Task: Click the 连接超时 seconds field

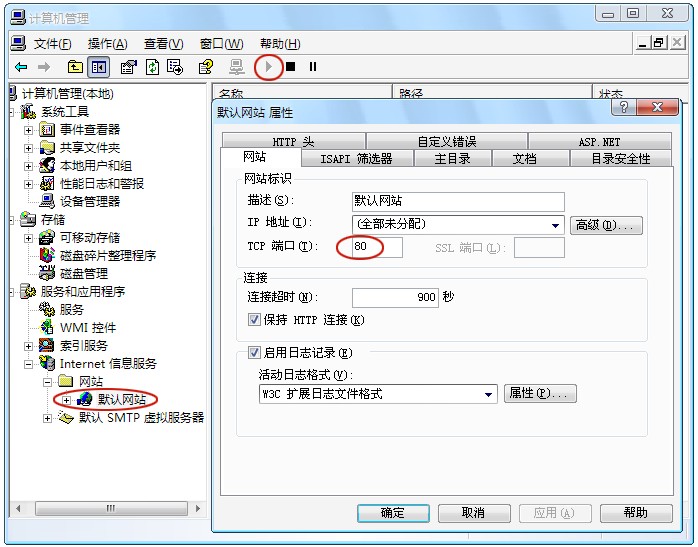Action: tap(395, 298)
